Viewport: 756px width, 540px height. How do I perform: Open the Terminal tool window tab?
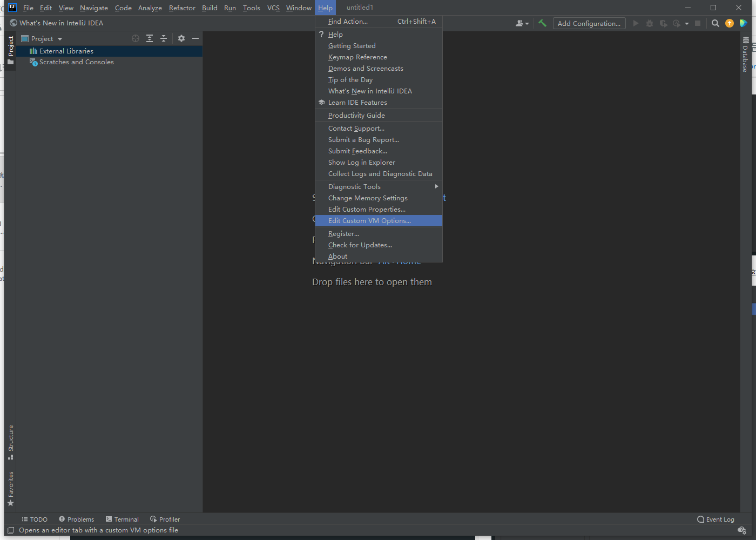click(x=123, y=519)
